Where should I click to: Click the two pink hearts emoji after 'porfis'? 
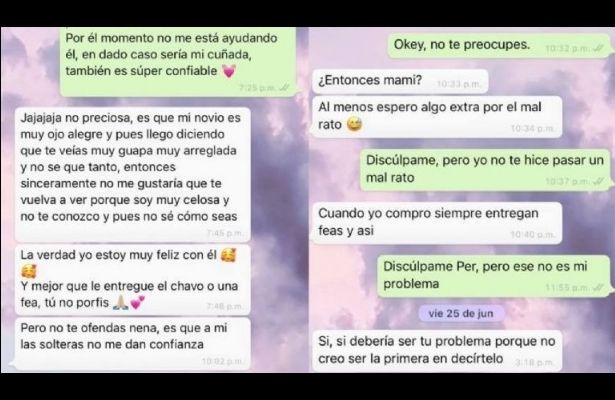[137, 303]
